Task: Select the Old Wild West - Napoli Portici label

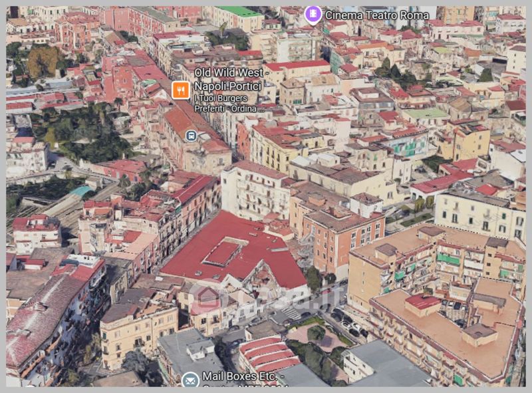Action: click(231, 79)
